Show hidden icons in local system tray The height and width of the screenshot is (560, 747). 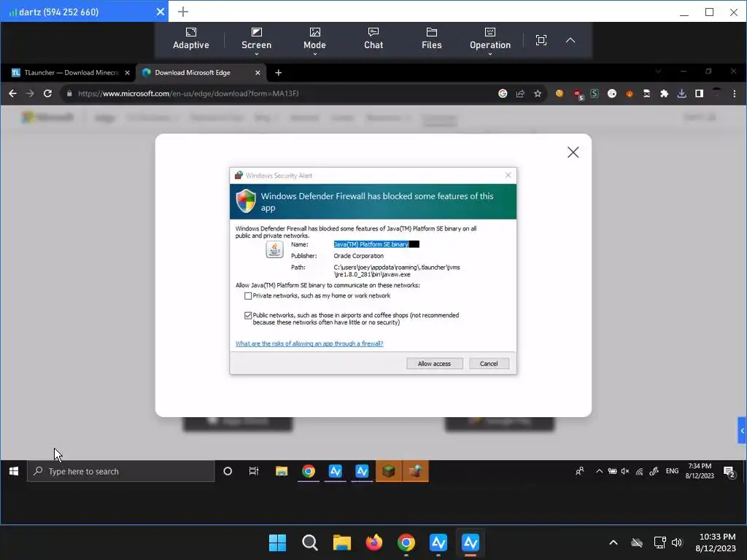coord(613,542)
